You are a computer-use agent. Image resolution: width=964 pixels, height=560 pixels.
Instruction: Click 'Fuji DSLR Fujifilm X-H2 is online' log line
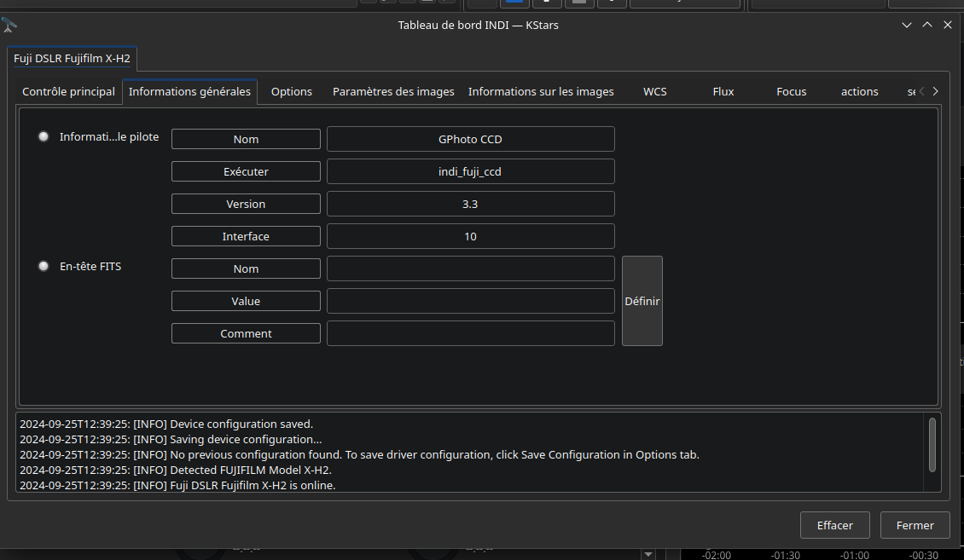tap(177, 485)
